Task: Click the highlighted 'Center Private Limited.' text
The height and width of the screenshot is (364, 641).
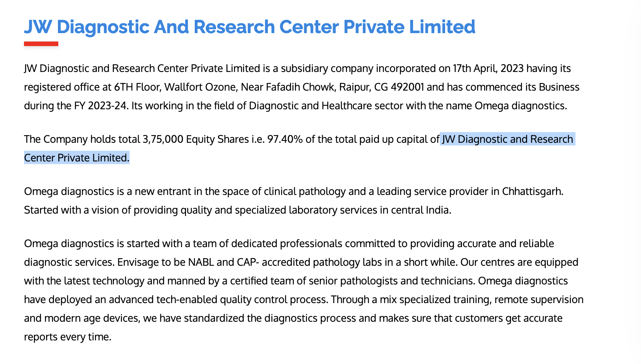Action: click(77, 158)
